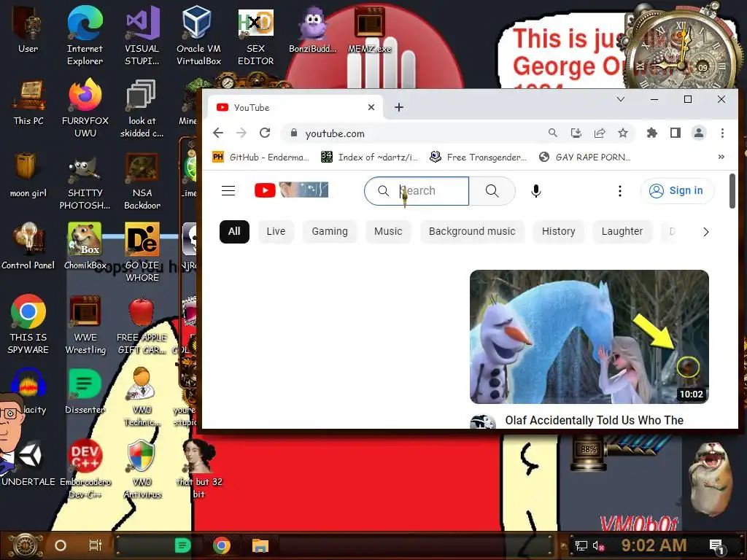Select the YouTube browser tab
Viewport: 747px width, 560px height.
click(296, 107)
